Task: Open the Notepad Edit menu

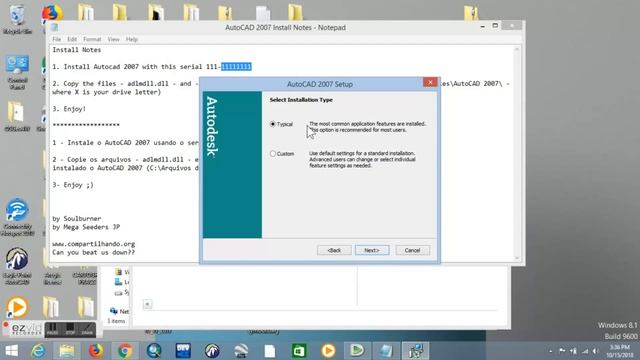Action: tap(72, 39)
